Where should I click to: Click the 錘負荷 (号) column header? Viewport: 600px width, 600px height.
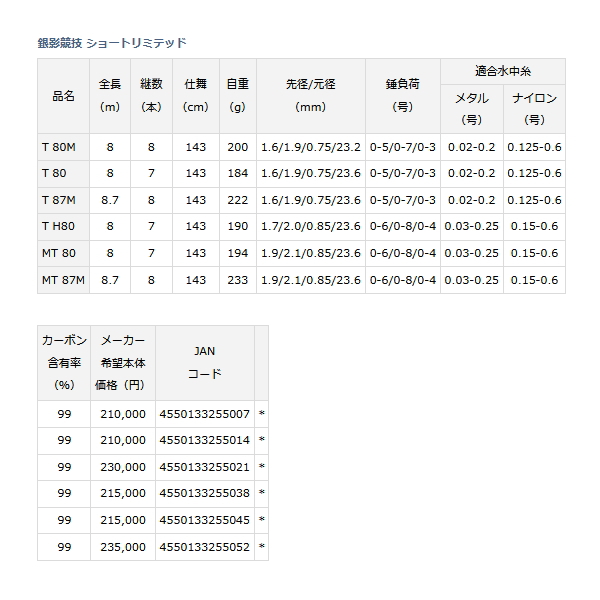click(403, 96)
